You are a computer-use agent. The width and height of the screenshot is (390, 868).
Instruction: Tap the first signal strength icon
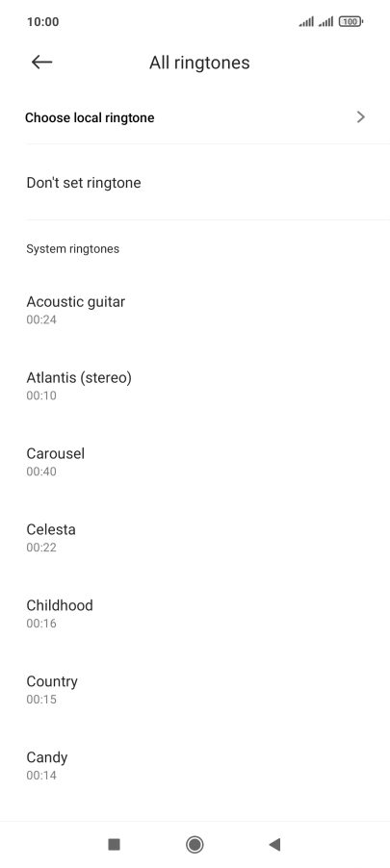point(306,21)
